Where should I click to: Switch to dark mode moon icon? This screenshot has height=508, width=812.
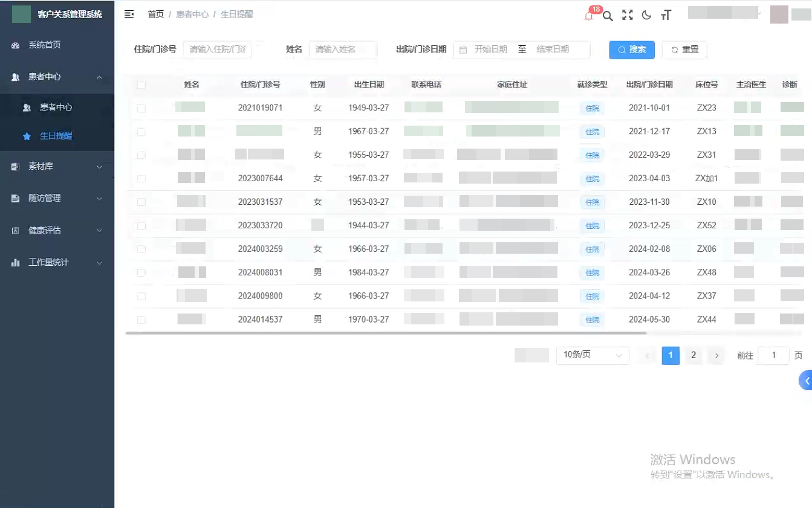point(646,15)
